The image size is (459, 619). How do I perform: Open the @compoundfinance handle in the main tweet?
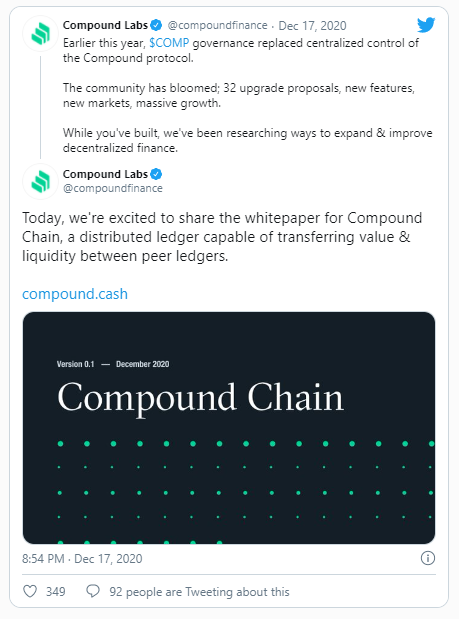113,188
